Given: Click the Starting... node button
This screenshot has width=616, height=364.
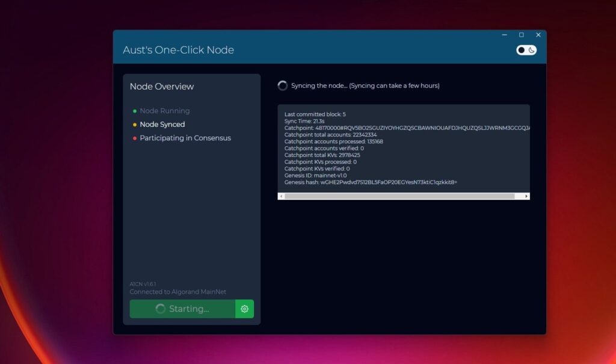Looking at the screenshot, I should click(x=182, y=309).
